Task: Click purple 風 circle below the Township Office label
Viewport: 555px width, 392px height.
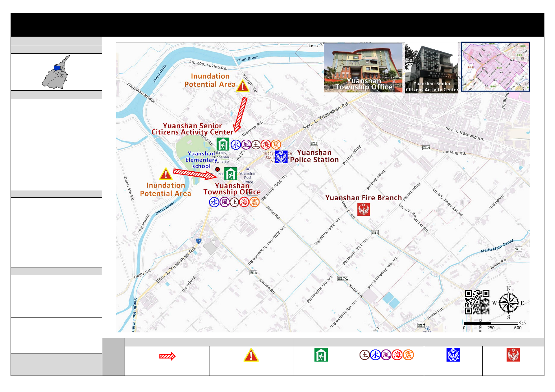Action: coord(225,202)
